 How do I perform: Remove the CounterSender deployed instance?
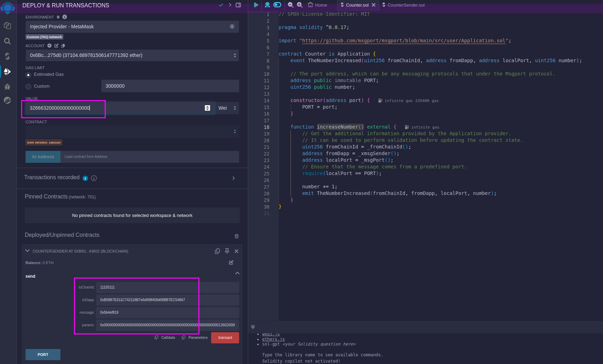pyautogui.click(x=237, y=251)
